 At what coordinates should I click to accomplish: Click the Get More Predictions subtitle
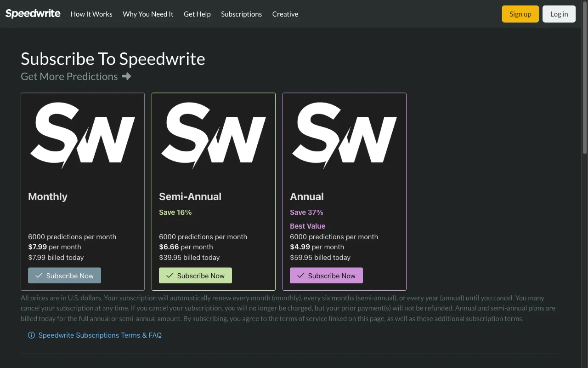pos(69,76)
